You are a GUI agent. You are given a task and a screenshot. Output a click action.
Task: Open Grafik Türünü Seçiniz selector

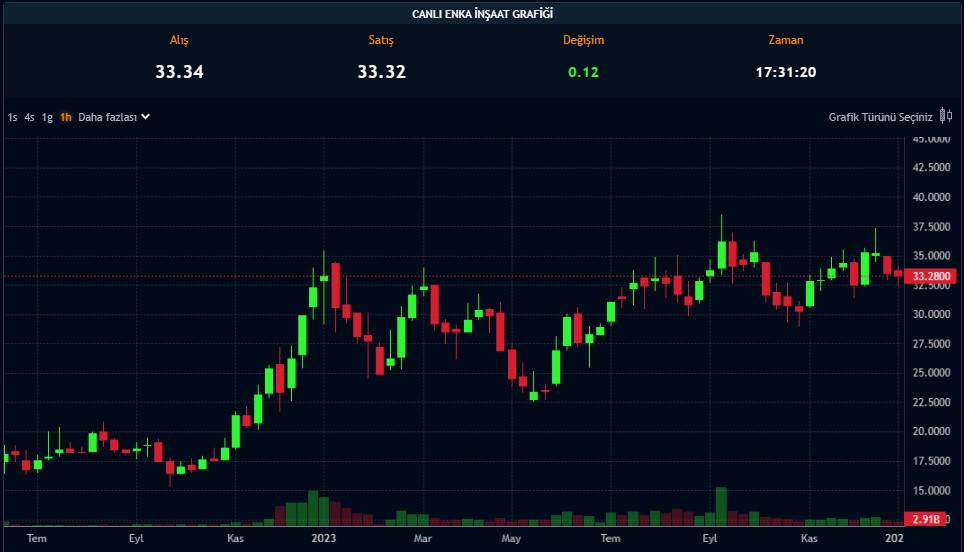[x=880, y=117]
